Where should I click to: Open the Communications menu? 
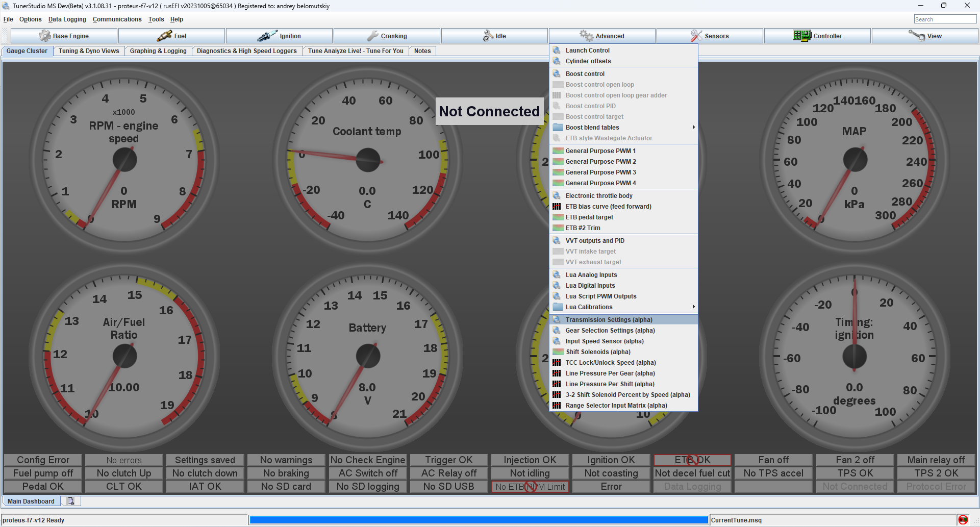(117, 19)
